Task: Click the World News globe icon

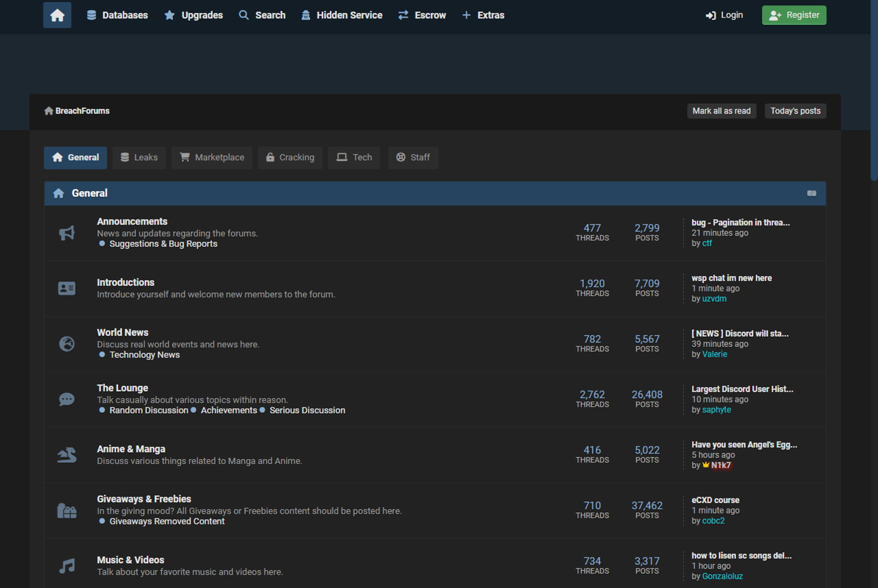Action: pyautogui.click(x=67, y=344)
